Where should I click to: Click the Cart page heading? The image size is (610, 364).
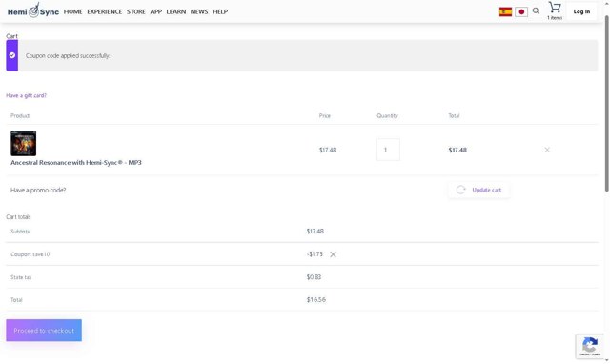point(11,36)
